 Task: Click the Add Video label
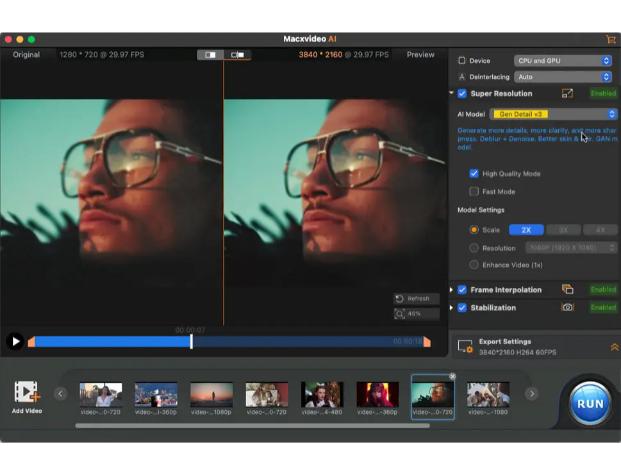click(x=27, y=411)
